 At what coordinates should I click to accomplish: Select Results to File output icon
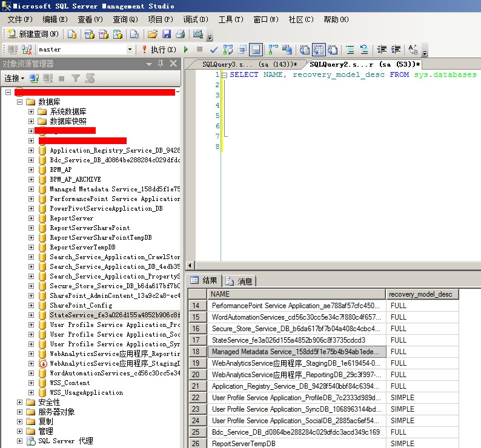tap(333, 50)
